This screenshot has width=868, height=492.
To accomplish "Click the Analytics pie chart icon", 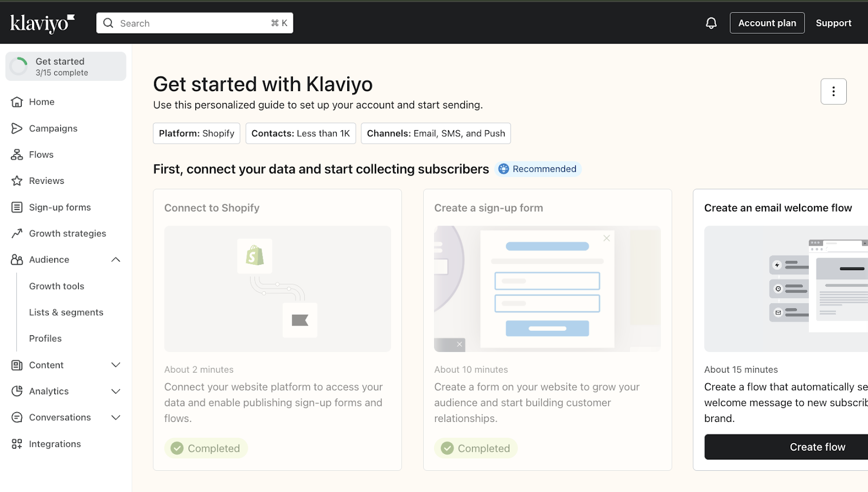I will 17,391.
